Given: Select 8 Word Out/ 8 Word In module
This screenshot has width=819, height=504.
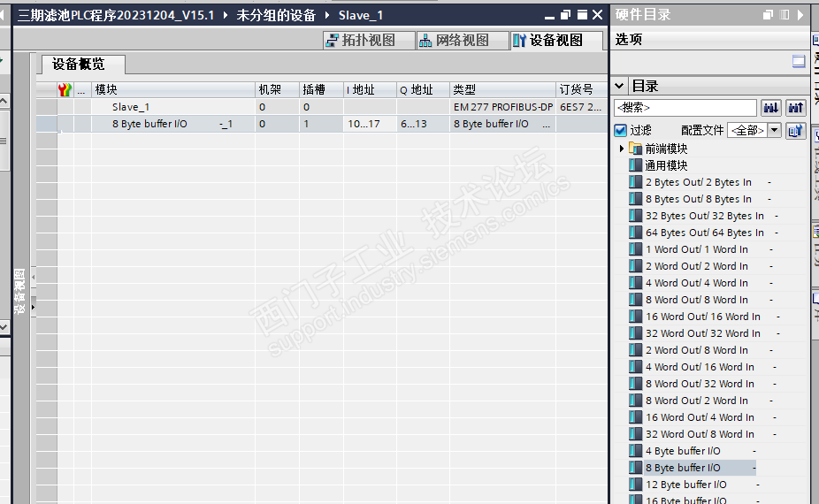Looking at the screenshot, I should click(697, 300).
